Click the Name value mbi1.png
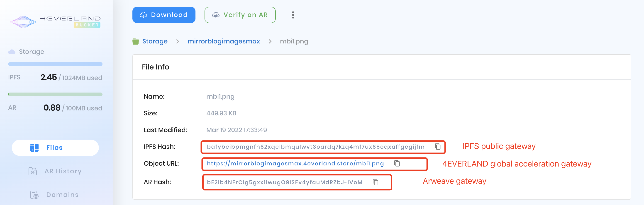This screenshot has height=205, width=644. [x=220, y=97]
